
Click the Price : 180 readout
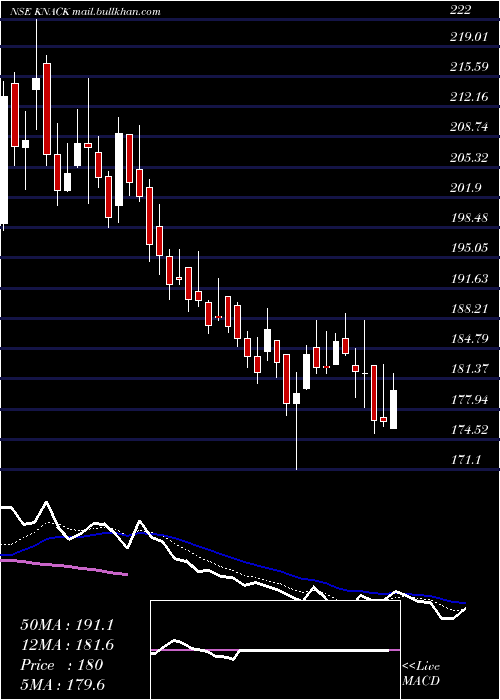coord(62,664)
